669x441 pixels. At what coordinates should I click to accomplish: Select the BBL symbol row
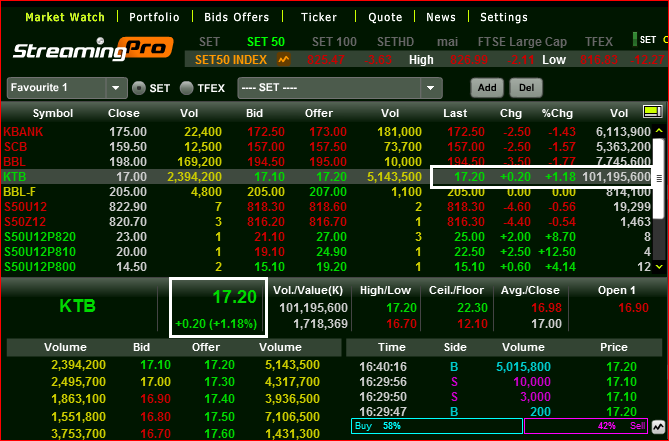point(327,162)
